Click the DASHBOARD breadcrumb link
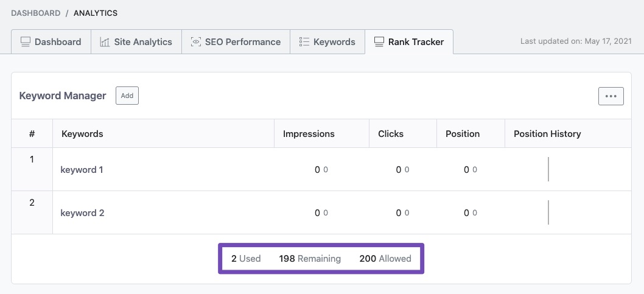644x294 pixels. [35, 13]
